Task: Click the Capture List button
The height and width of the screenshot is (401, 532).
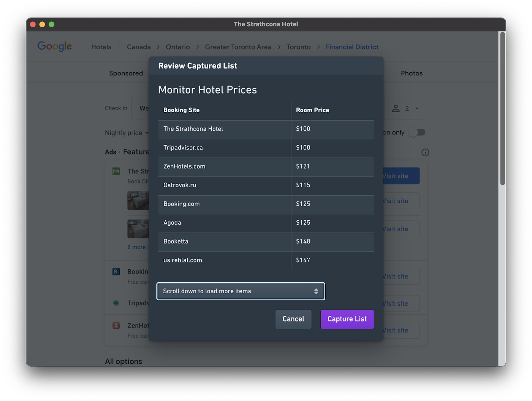Action: tap(347, 319)
